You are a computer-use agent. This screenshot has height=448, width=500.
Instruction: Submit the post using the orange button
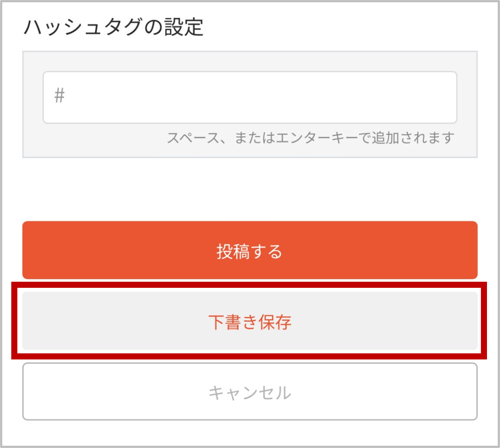pyautogui.click(x=250, y=250)
